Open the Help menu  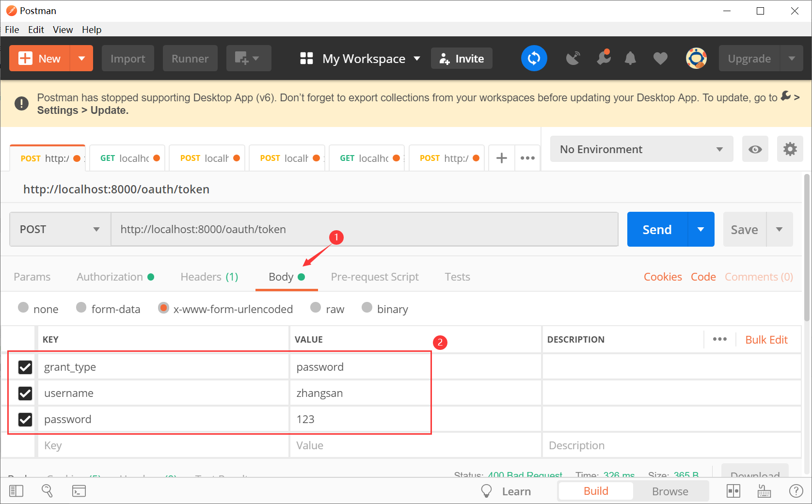coord(92,30)
